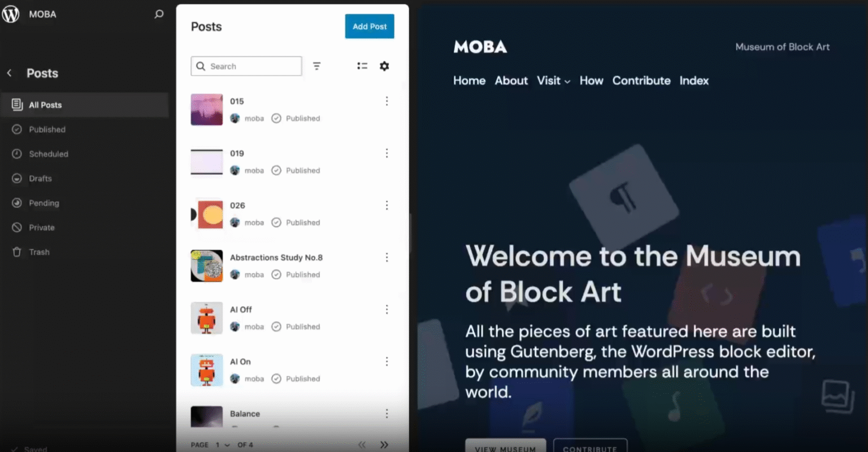This screenshot has width=868, height=452.
Task: Click the VIEW MUSEUM button in preview
Action: coord(506,446)
